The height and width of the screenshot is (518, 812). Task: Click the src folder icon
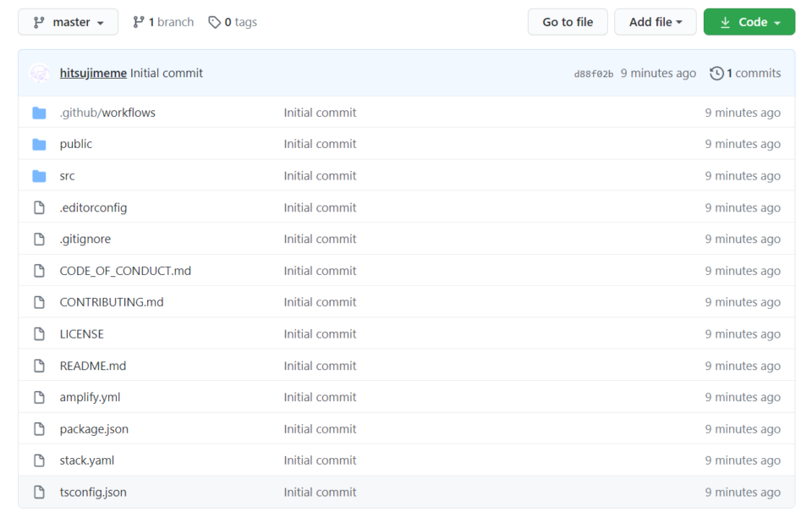[x=39, y=175]
